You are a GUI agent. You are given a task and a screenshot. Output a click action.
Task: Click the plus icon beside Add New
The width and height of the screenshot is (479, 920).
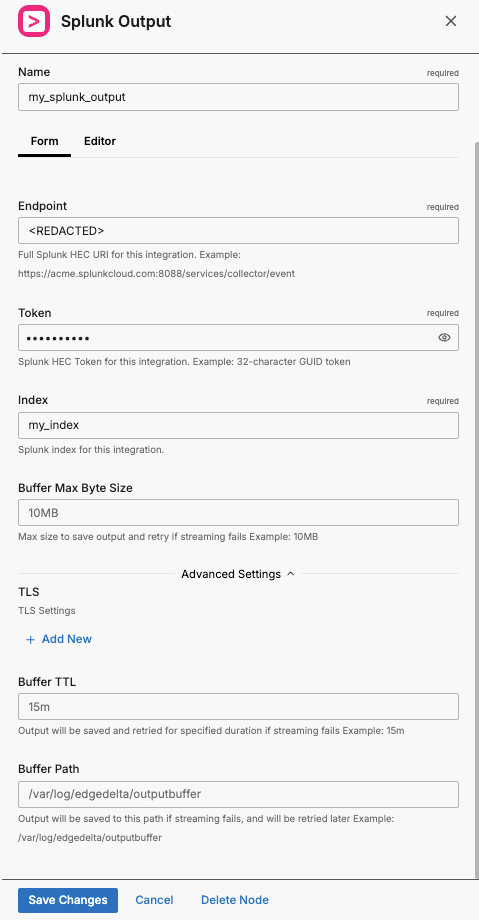(x=31, y=640)
